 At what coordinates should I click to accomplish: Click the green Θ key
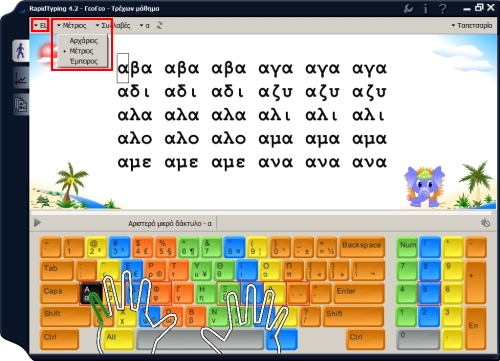(x=225, y=270)
